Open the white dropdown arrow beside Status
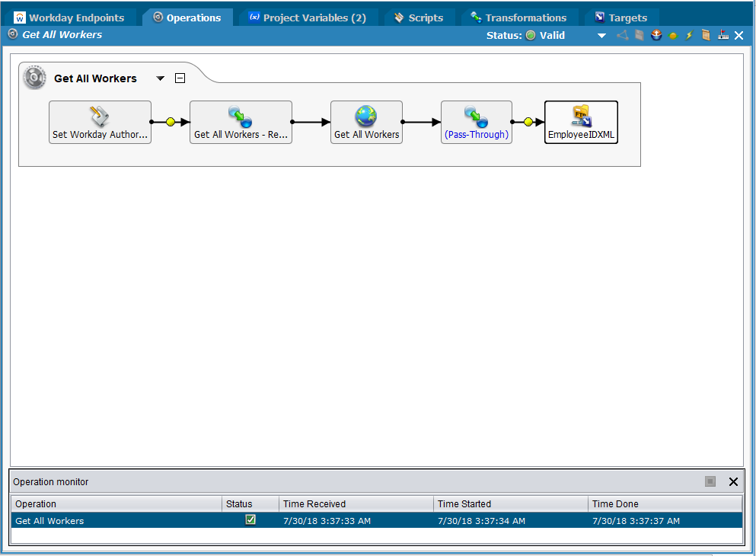756x556 pixels. pos(601,36)
